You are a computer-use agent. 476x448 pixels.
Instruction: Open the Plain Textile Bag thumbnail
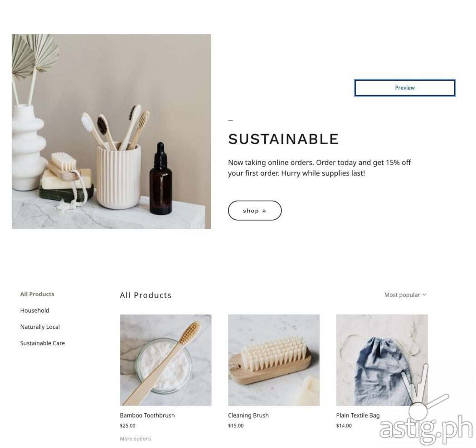coord(382,360)
